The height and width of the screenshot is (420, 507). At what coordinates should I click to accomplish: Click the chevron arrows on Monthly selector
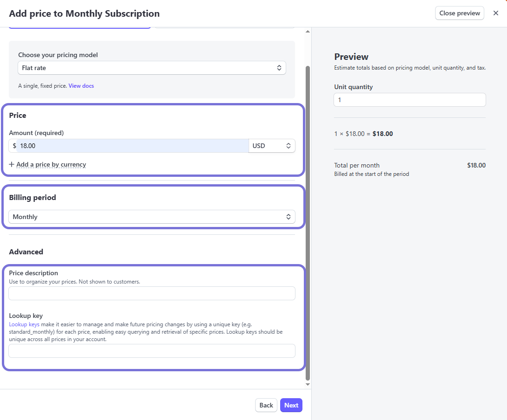click(288, 217)
